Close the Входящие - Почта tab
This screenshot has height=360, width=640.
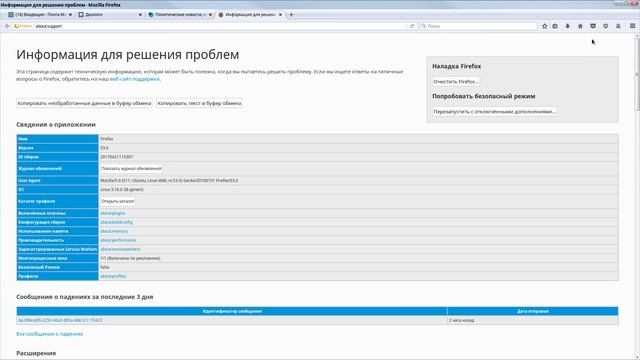click(x=70, y=15)
